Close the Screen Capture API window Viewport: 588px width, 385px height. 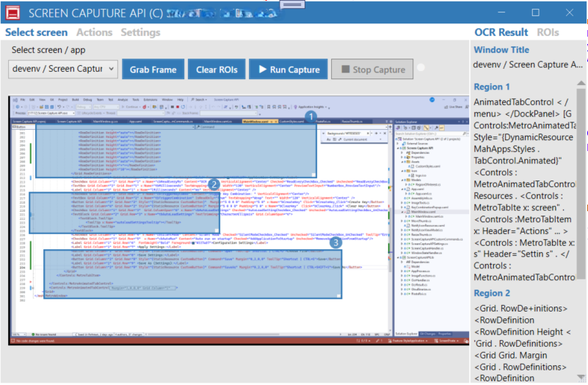[x=569, y=12]
